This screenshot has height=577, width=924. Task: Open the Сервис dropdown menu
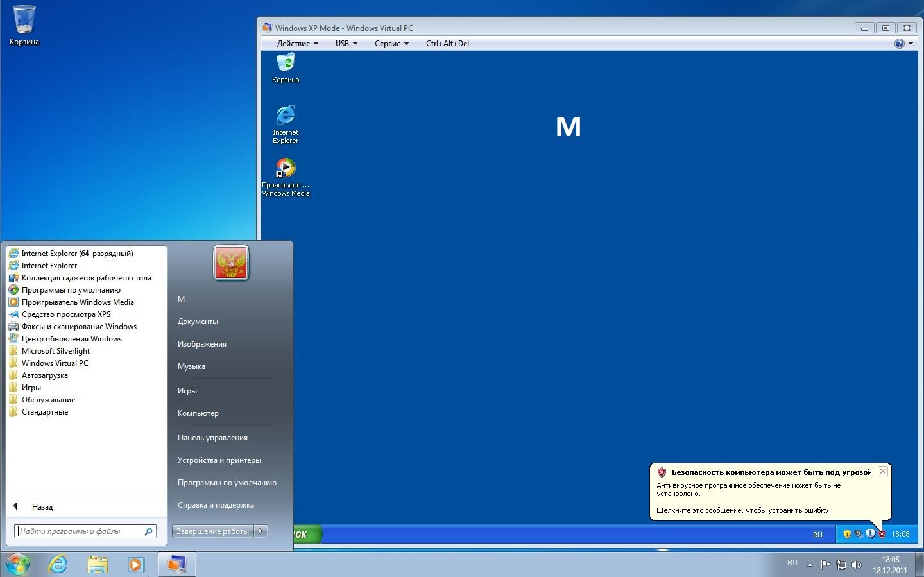click(392, 44)
